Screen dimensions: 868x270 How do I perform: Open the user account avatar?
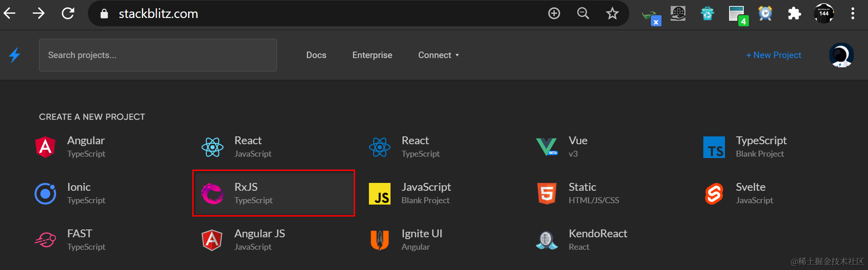(x=841, y=55)
